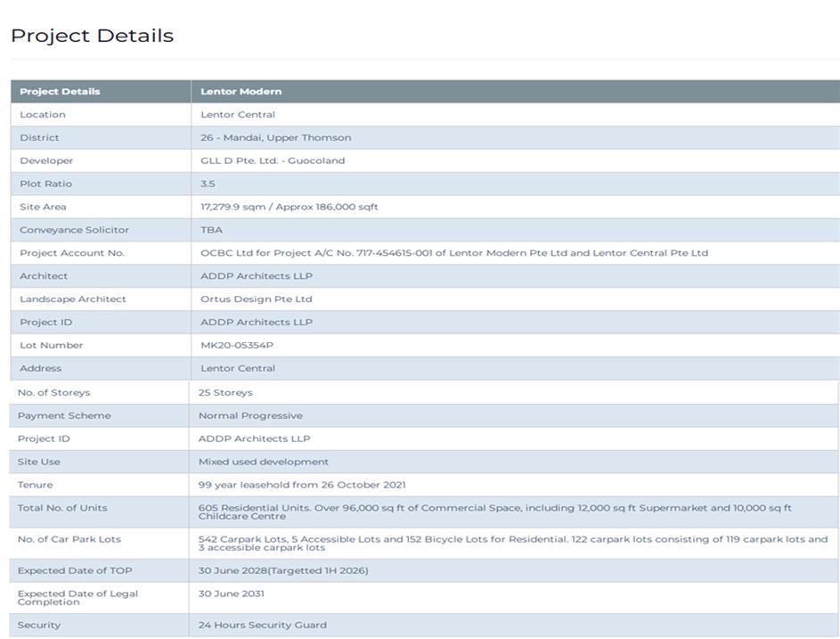Select the expected TOP date 30 June 2028
The image size is (840, 639).
click(282, 570)
